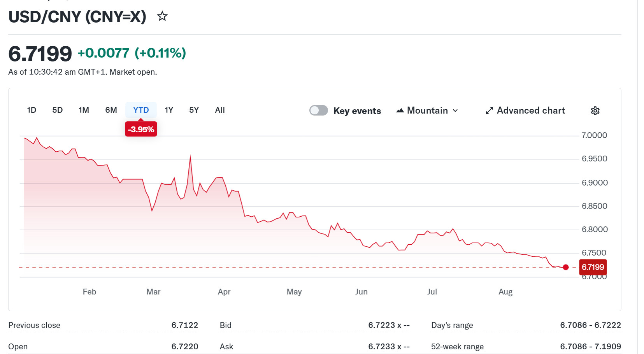The image size is (644, 354).
Task: Open chart settings gear icon
Action: (x=595, y=110)
